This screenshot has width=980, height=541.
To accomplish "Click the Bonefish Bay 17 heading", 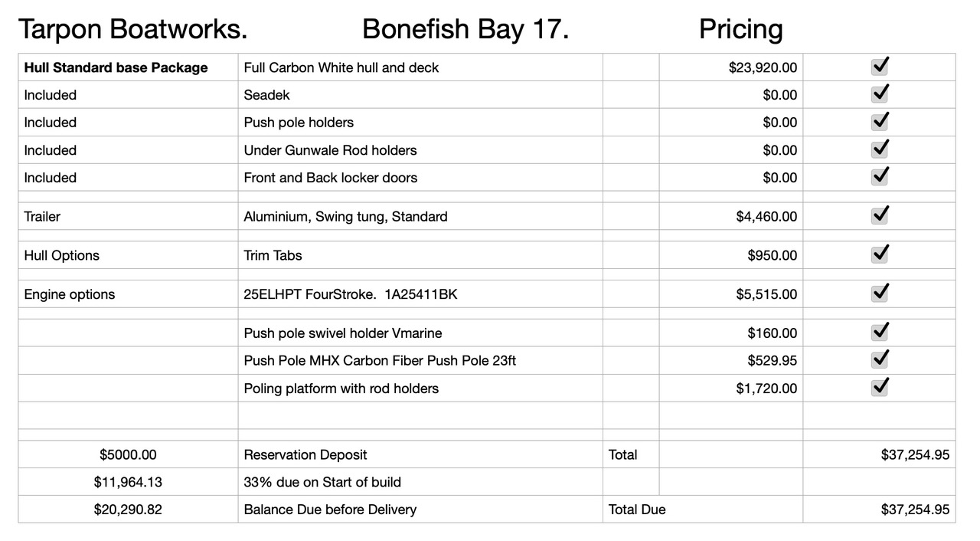I will point(465,29).
